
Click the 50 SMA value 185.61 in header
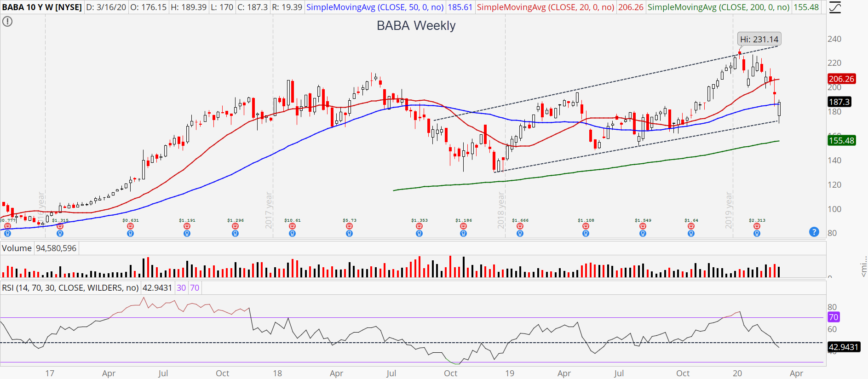click(460, 7)
